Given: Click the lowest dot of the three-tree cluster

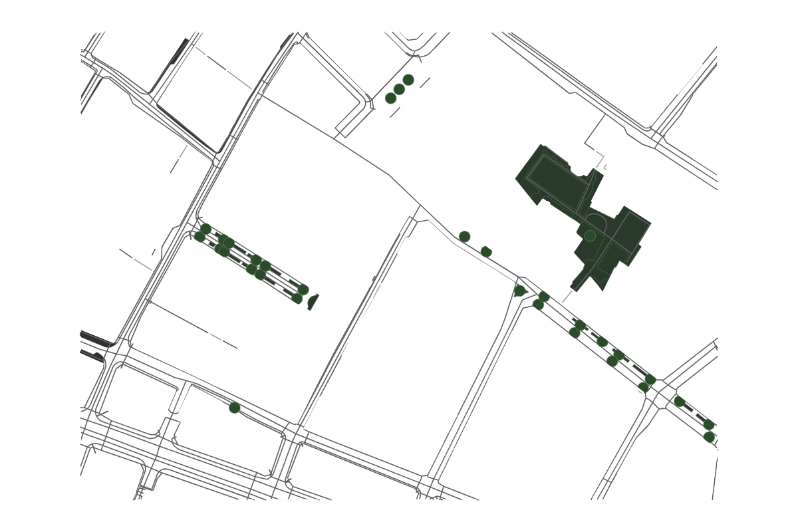Looking at the screenshot, I should coord(390,98).
